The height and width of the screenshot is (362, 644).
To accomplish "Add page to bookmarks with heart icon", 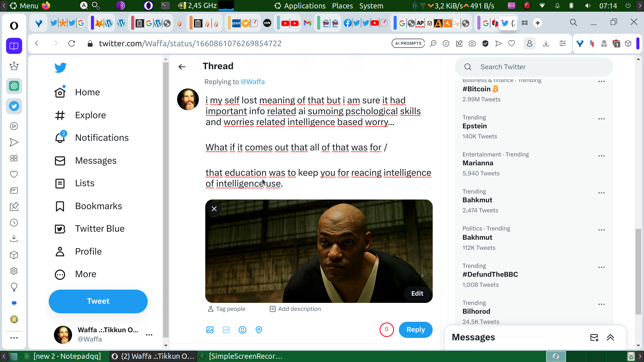I will coord(512,43).
